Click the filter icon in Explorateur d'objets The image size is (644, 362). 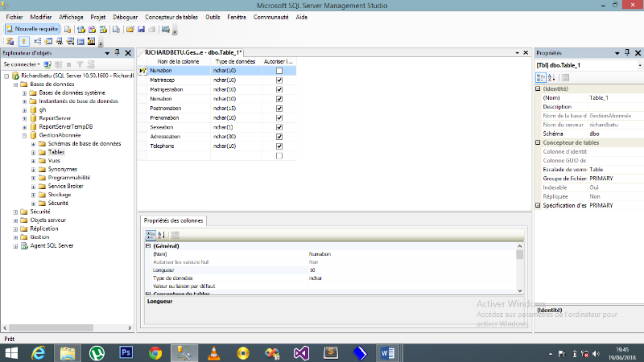pos(79,64)
